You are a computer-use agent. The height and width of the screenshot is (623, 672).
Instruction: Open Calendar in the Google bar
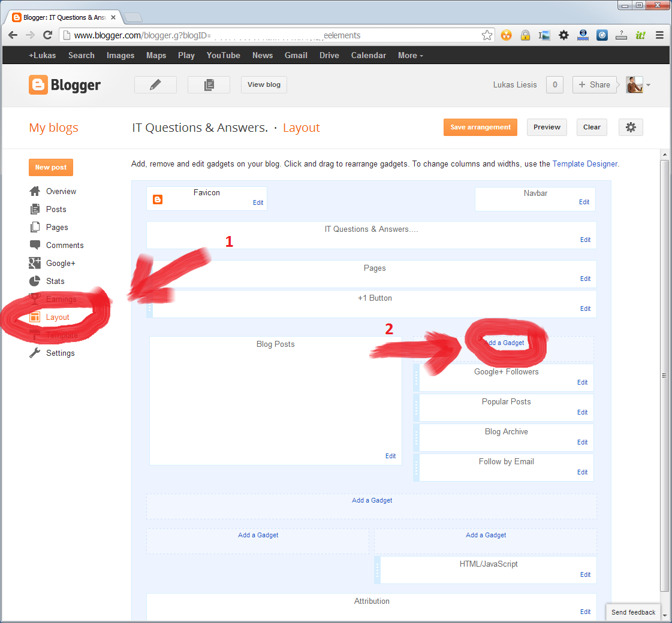point(369,55)
